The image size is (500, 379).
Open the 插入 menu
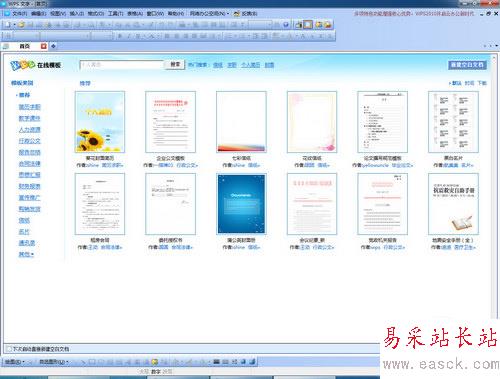pyautogui.click(x=77, y=13)
